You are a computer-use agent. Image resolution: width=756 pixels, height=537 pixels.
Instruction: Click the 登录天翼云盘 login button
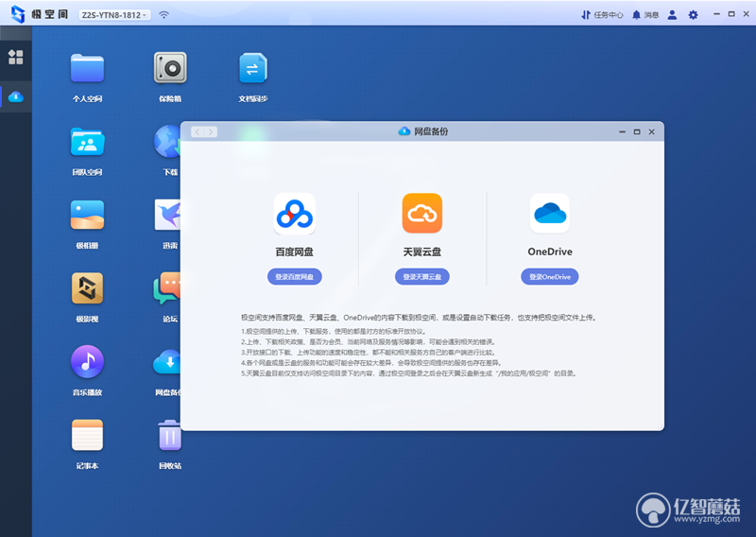pos(422,276)
